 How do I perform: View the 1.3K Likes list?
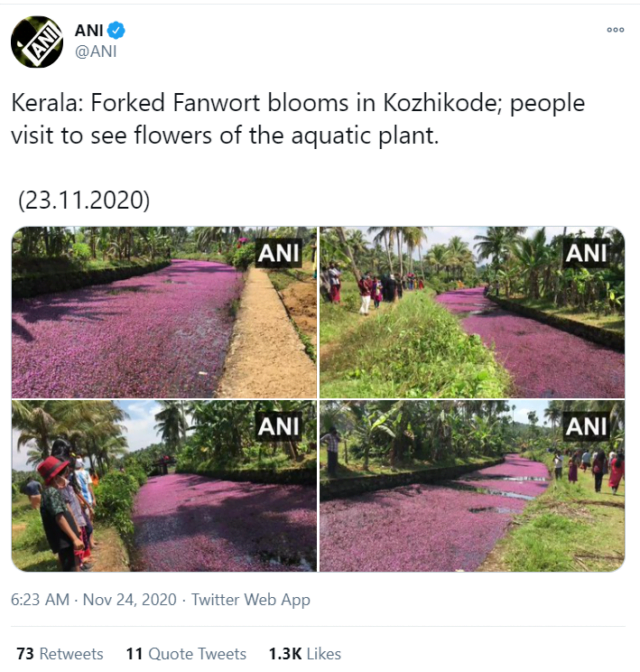coord(305,653)
